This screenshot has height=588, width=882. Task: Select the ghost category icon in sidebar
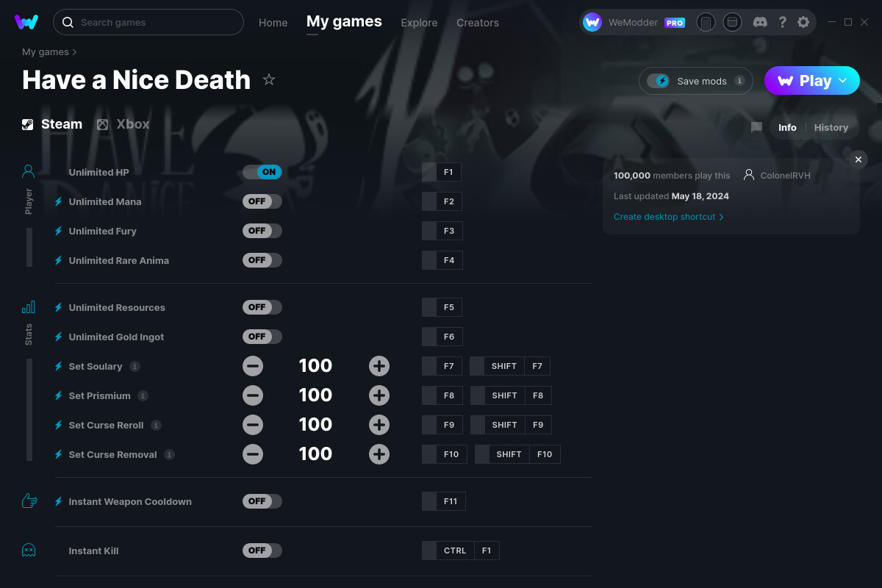click(29, 550)
